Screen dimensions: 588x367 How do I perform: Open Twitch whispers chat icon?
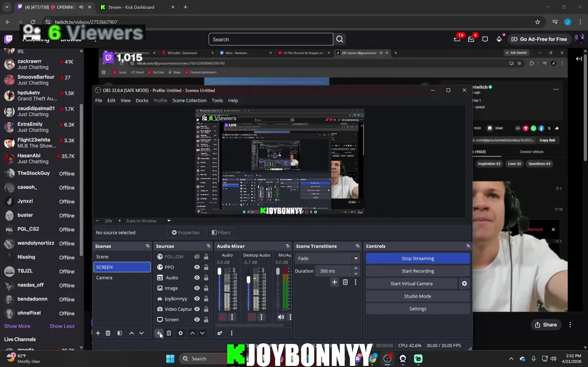[485, 39]
